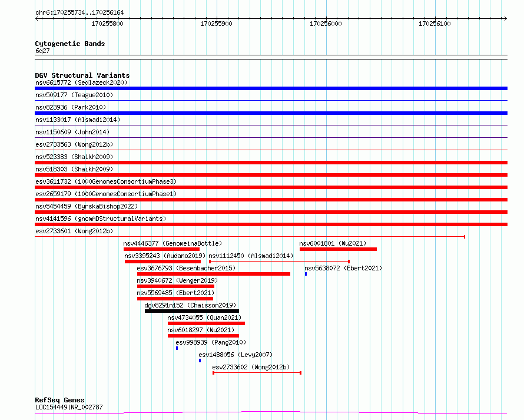
Task: Select nsv1150609 (John2014) variant label
Action: (x=72, y=132)
